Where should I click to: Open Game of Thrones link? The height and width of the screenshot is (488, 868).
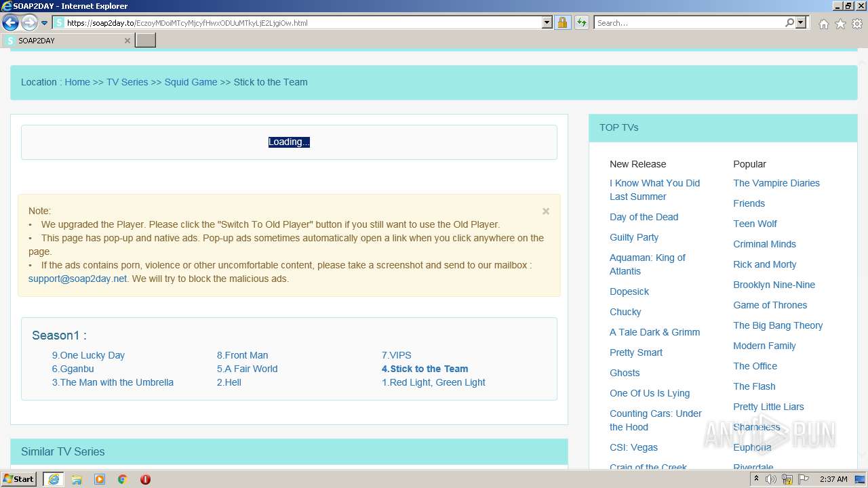[x=770, y=305]
